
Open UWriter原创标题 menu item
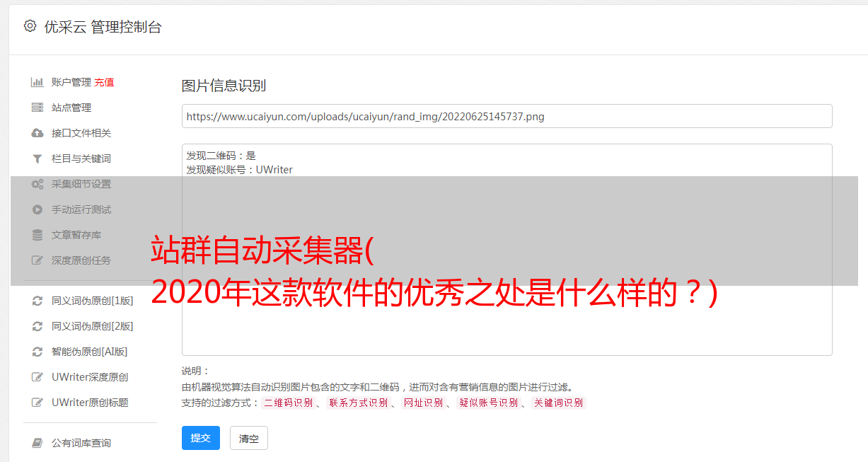click(90, 403)
